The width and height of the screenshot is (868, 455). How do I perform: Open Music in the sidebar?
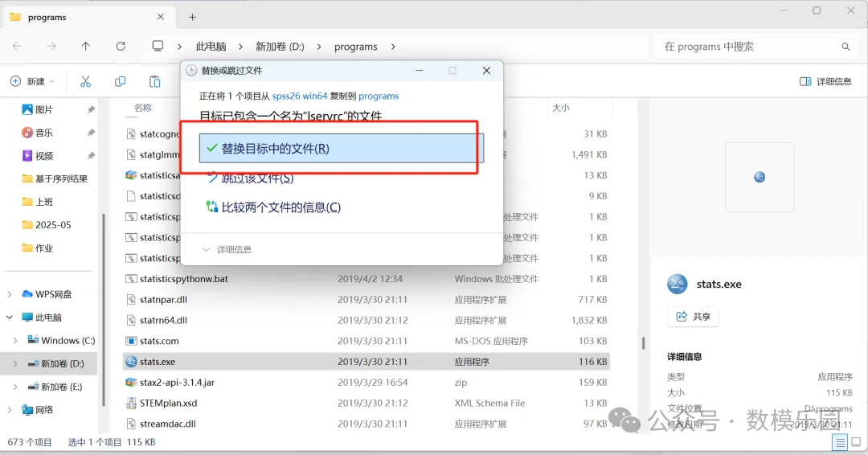(x=44, y=133)
